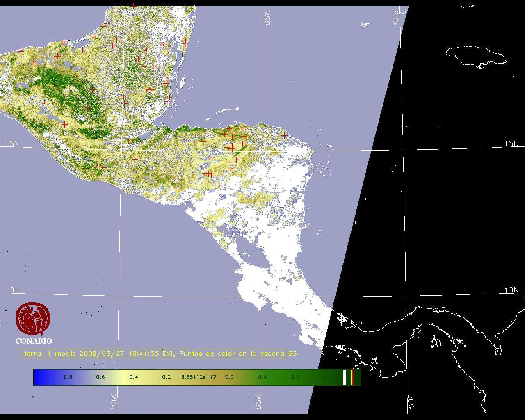The image size is (525, 420).
Task: Click the CONABIO round red logo
Action: 33,319
